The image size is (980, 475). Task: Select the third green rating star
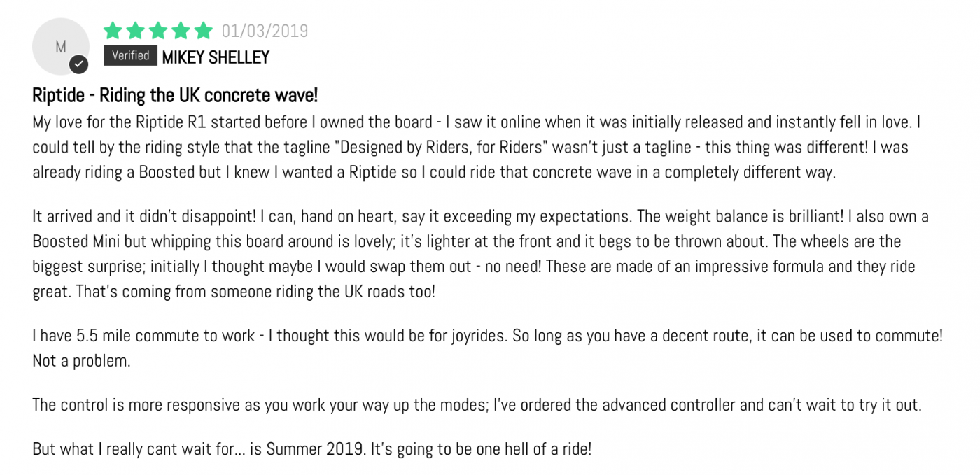tap(158, 31)
